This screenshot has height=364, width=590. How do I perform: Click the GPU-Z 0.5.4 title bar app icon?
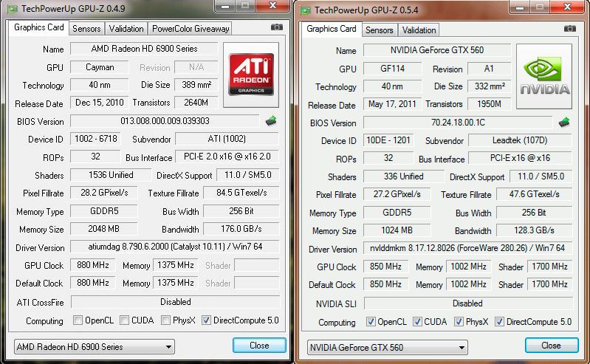point(306,10)
